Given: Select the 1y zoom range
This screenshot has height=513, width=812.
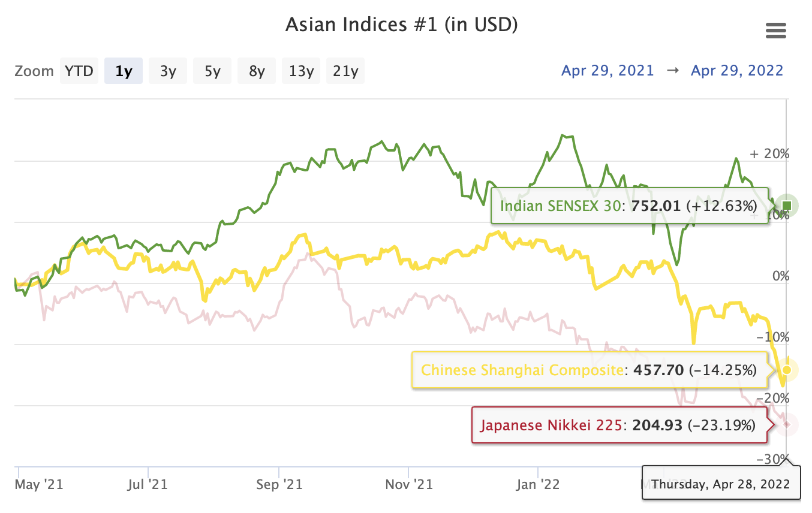Looking at the screenshot, I should click(124, 71).
